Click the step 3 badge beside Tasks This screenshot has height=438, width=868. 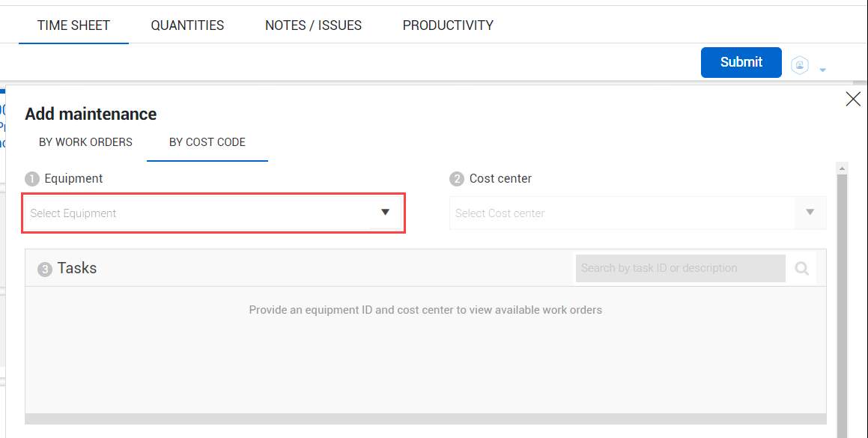tap(45, 270)
